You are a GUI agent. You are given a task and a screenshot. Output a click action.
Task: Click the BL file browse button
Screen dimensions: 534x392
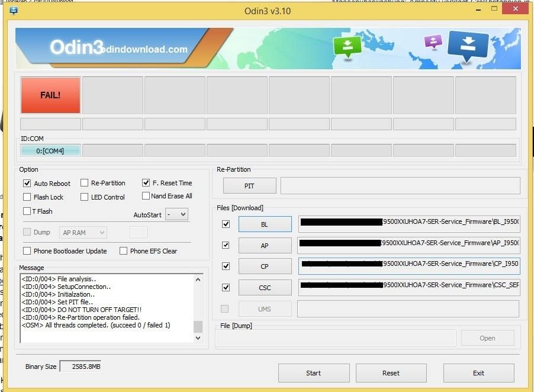coord(265,224)
